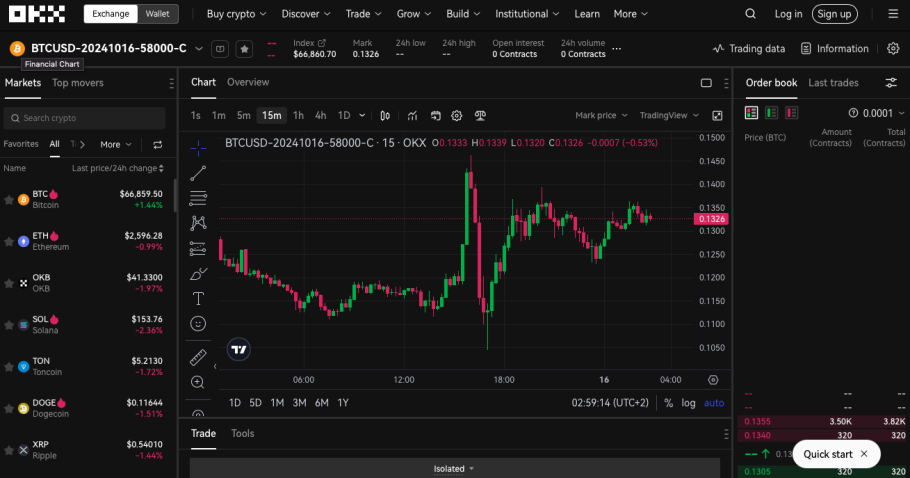Select the 1h timeframe interval
Image resolution: width=910 pixels, height=478 pixels.
tap(298, 115)
